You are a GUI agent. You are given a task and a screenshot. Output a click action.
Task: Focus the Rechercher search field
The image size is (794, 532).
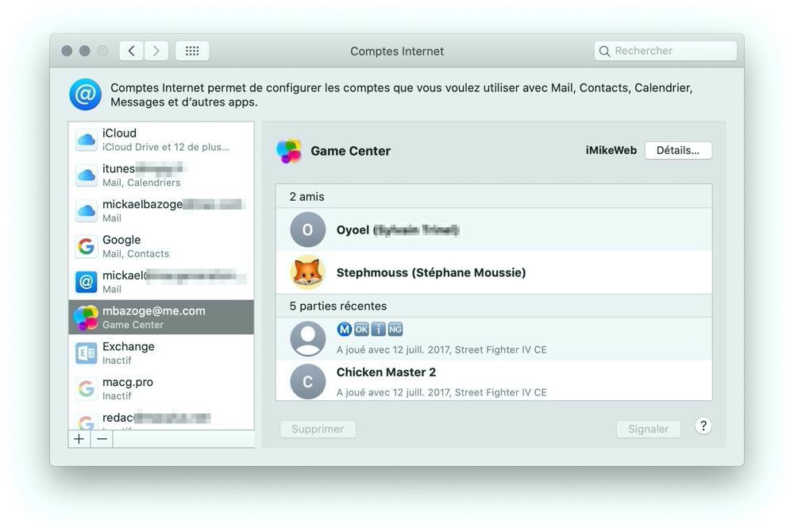pos(665,51)
